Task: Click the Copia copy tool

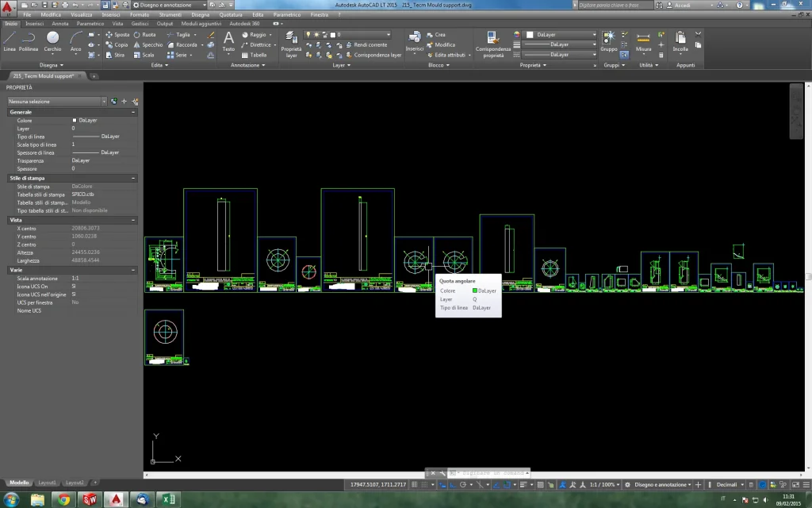Action: coord(117,44)
